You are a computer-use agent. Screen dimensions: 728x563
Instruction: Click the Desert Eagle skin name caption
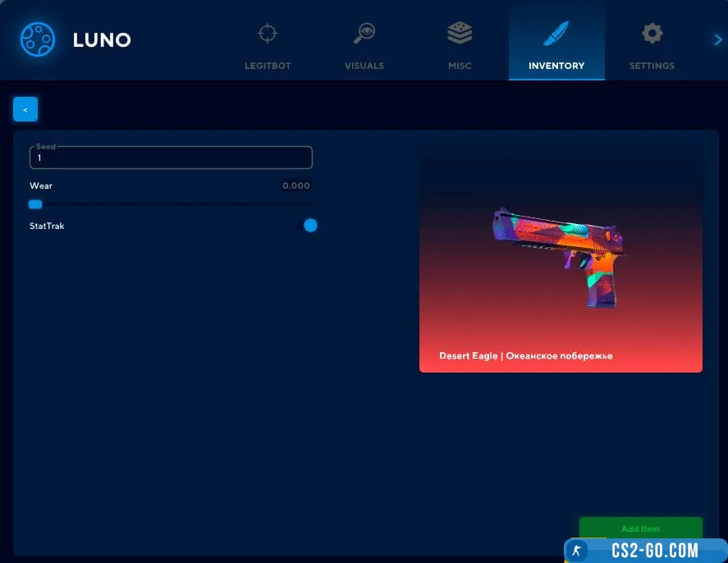[x=525, y=356]
